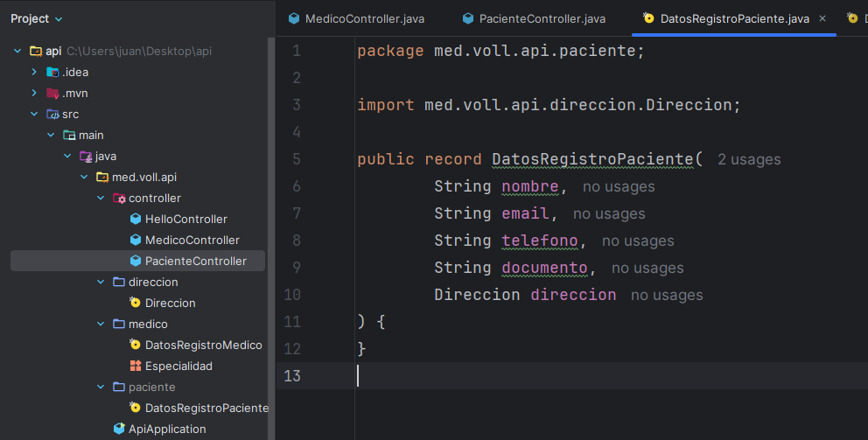The image size is (868, 440).
Task: Click the MedicoController.java tab icon
Action: 294,19
